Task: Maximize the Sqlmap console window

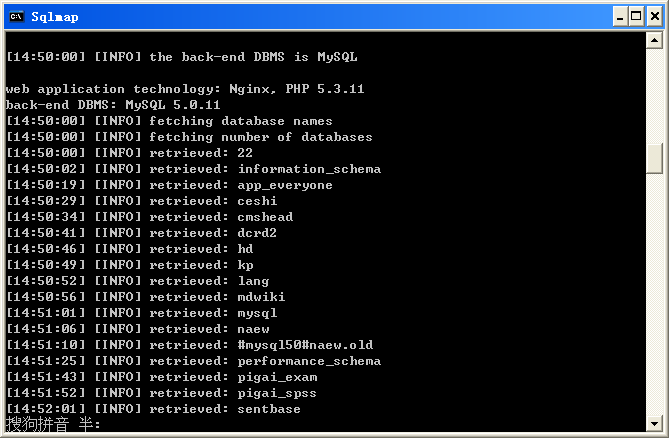Action: point(636,17)
